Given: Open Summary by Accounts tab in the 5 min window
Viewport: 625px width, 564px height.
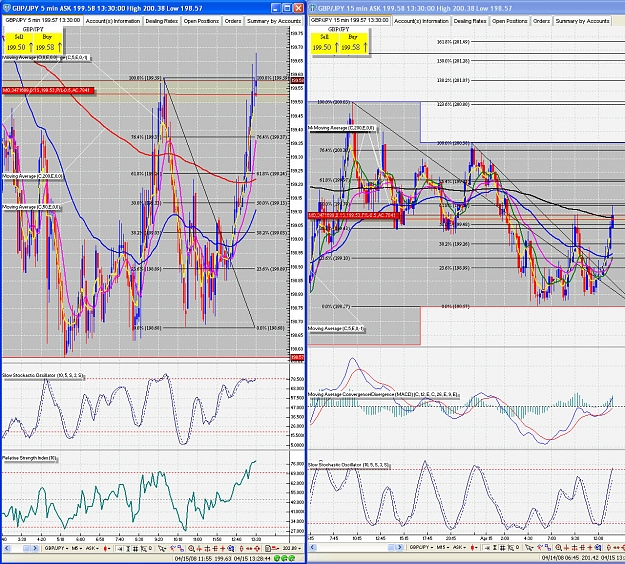Looking at the screenshot, I should click(273, 21).
